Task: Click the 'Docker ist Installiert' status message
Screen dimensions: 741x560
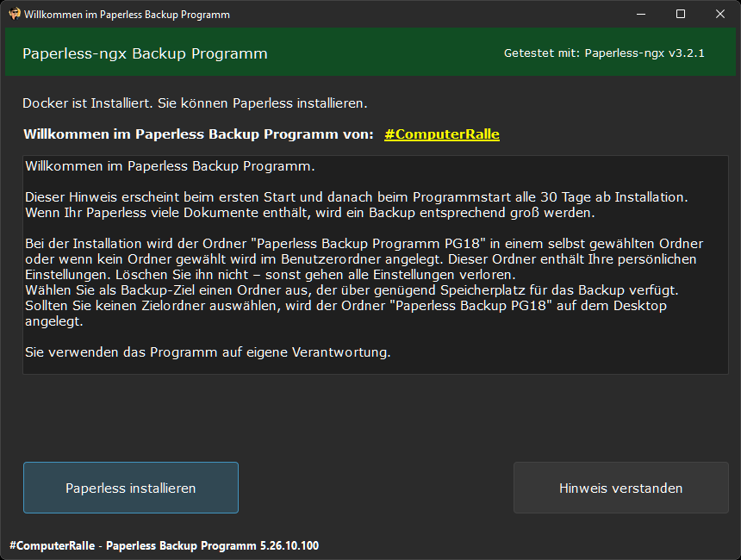Action: click(x=195, y=103)
